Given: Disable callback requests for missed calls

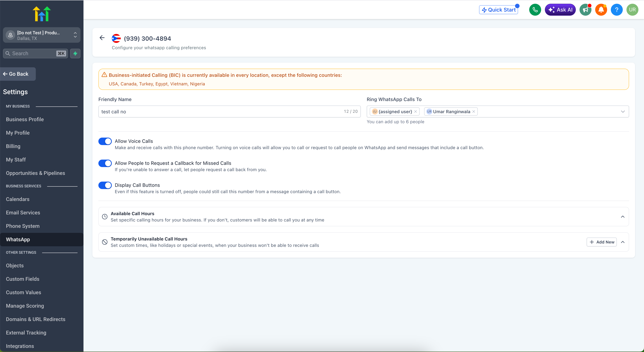Looking at the screenshot, I should click(x=105, y=163).
